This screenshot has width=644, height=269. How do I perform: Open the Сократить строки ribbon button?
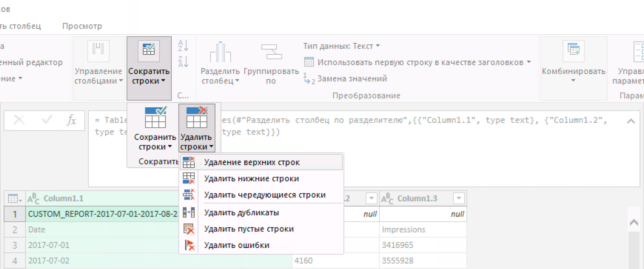pyautogui.click(x=149, y=68)
